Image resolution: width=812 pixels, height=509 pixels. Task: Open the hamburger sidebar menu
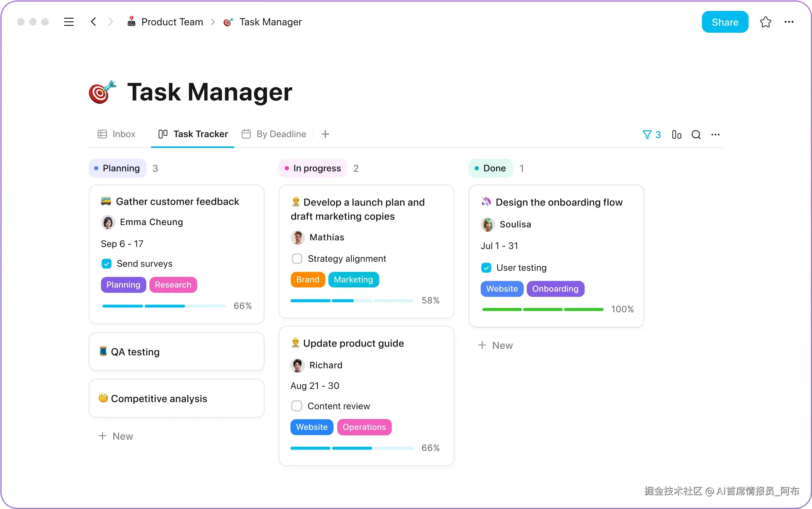pyautogui.click(x=69, y=22)
